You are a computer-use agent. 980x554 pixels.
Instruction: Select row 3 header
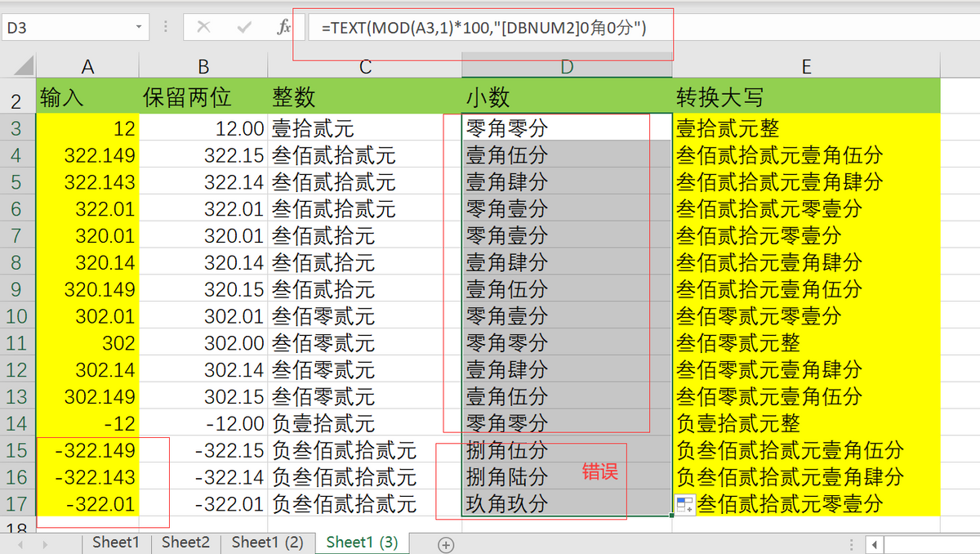tap(18, 127)
